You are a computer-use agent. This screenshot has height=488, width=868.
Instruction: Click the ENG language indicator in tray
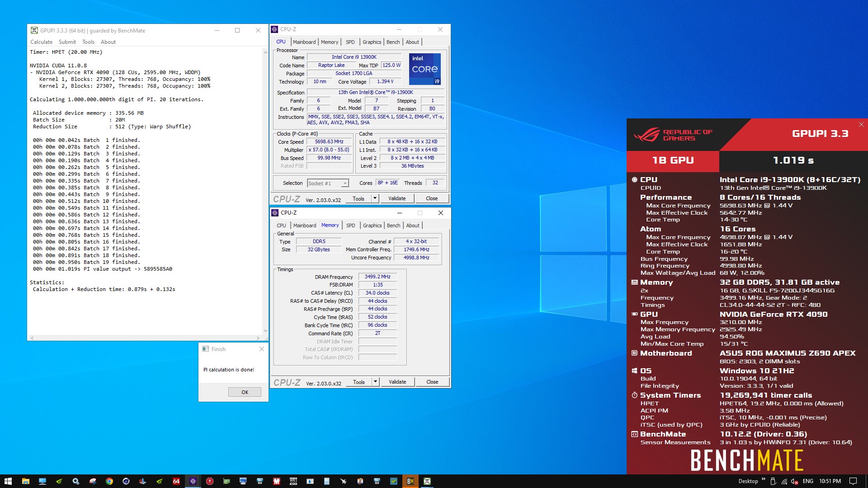pos(808,481)
